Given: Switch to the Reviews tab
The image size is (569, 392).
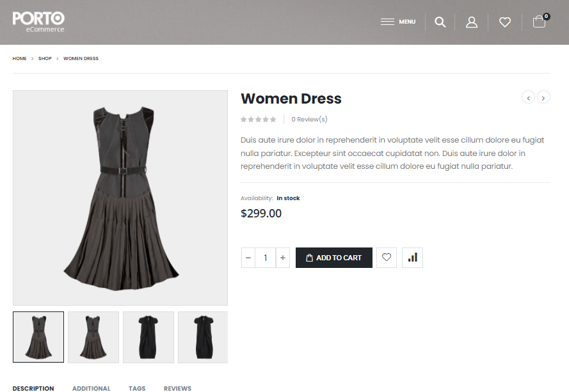Looking at the screenshot, I should (177, 388).
